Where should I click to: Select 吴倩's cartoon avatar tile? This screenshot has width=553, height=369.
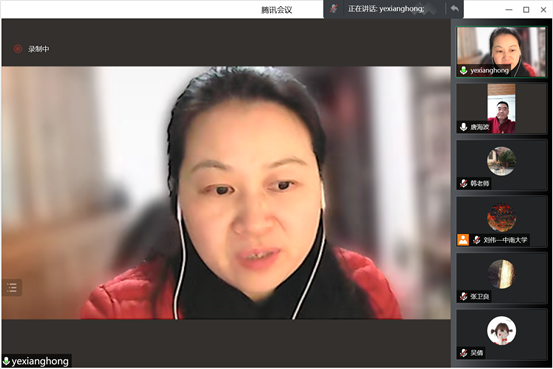click(x=501, y=334)
